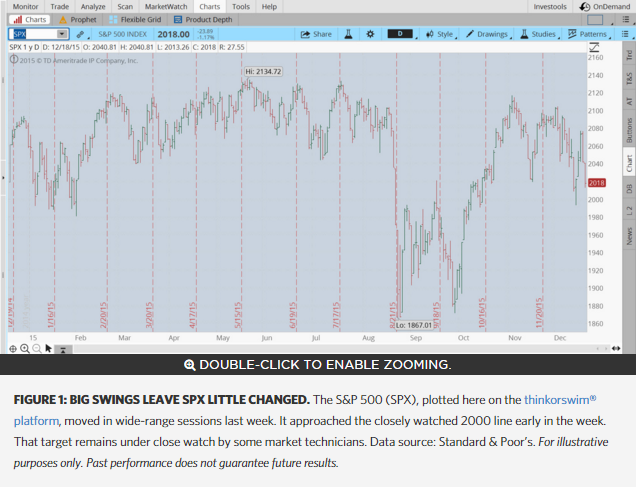Open the Patterns menu
Image resolution: width=640 pixels, height=487 pixels.
(588, 34)
